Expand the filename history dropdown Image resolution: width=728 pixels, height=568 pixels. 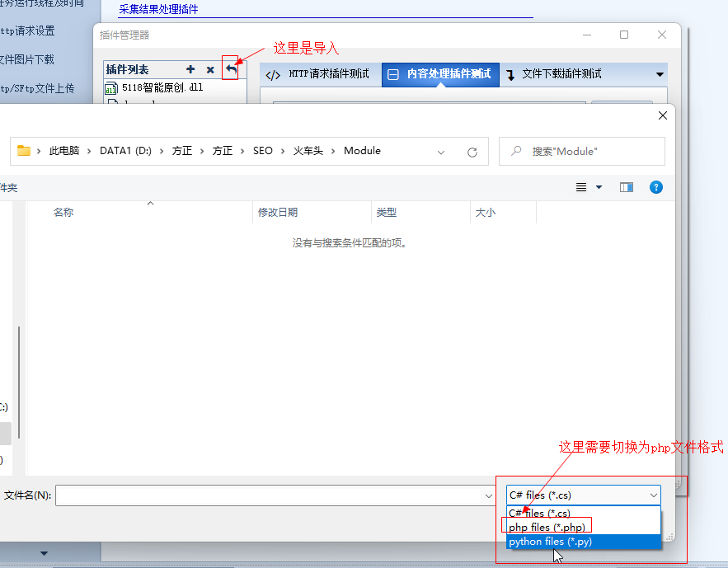tap(488, 496)
